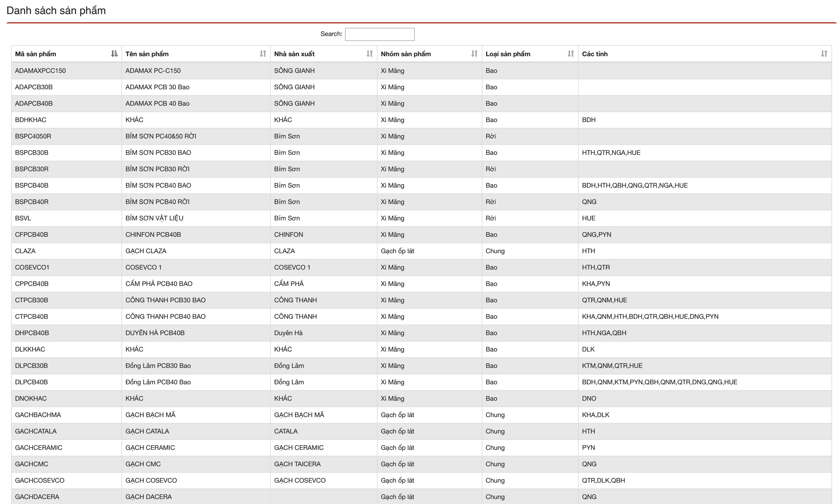Click the sort icon in Nhà sản xuất header
Image resolution: width=840 pixels, height=504 pixels.
tap(369, 54)
